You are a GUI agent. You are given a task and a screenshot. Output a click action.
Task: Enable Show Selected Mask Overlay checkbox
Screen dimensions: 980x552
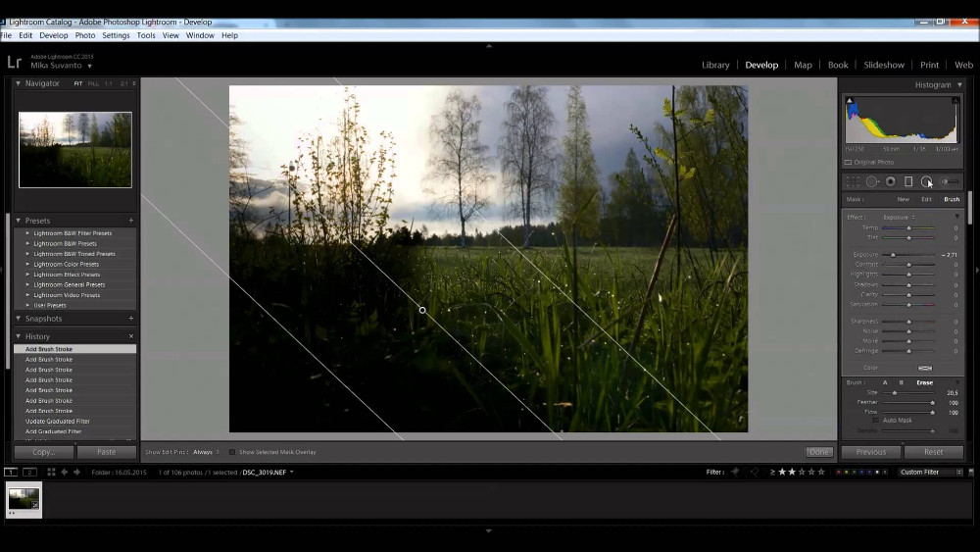[232, 452]
